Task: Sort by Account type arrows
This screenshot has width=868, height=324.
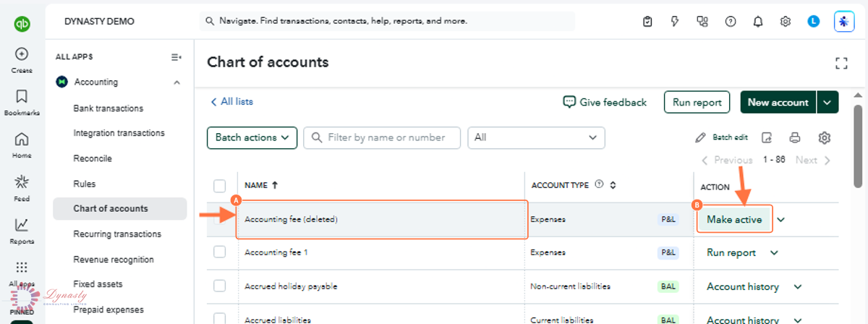Action: pyautogui.click(x=613, y=185)
